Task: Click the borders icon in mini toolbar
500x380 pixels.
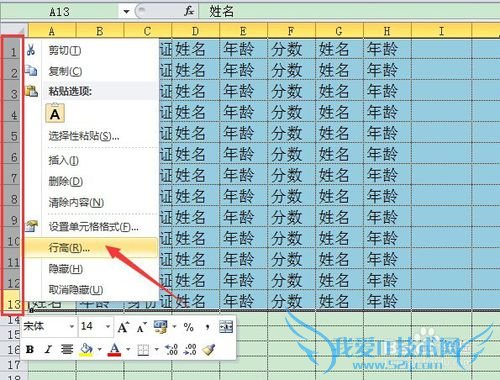Action: pos(143,350)
